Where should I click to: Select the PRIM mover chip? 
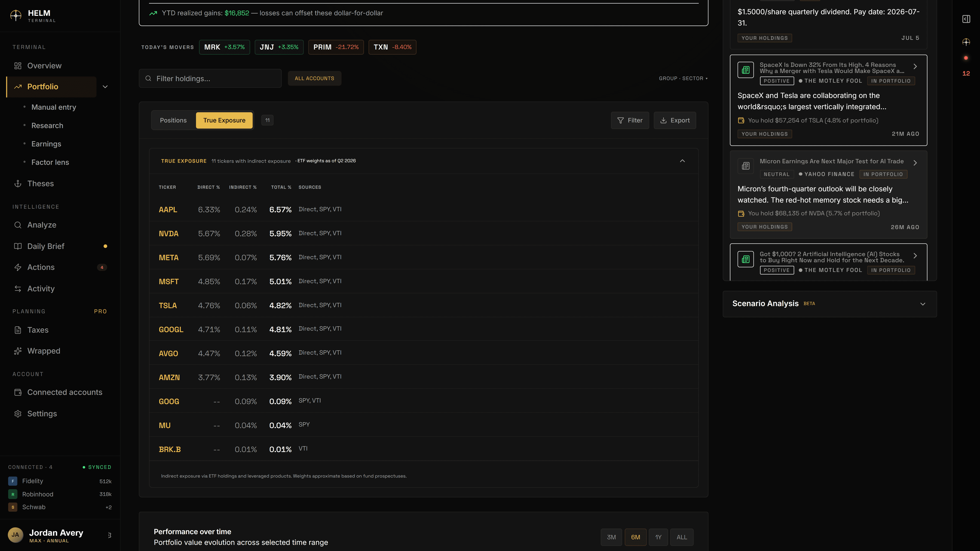pyautogui.click(x=336, y=47)
